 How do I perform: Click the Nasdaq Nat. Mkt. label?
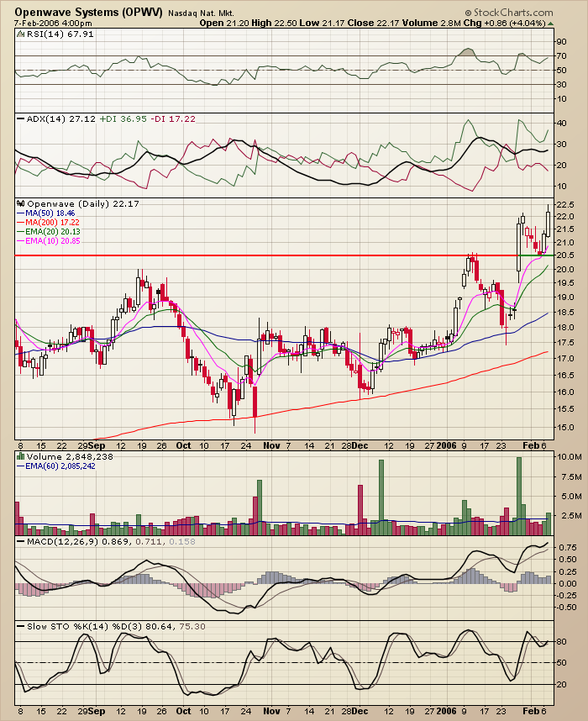click(201, 13)
